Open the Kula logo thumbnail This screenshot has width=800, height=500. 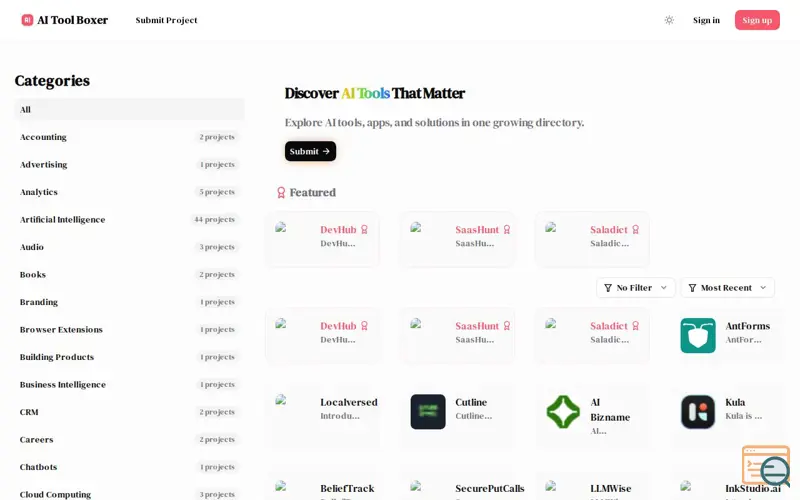pyautogui.click(x=697, y=411)
